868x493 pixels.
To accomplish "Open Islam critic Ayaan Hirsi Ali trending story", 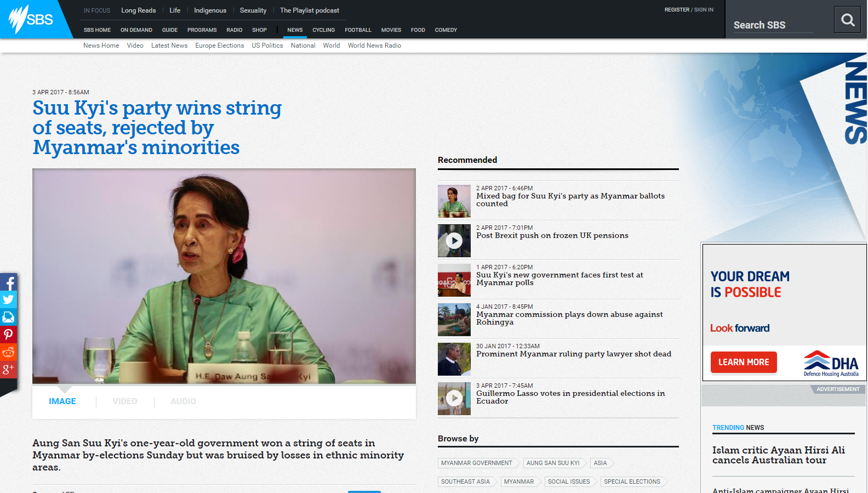I will tap(779, 455).
